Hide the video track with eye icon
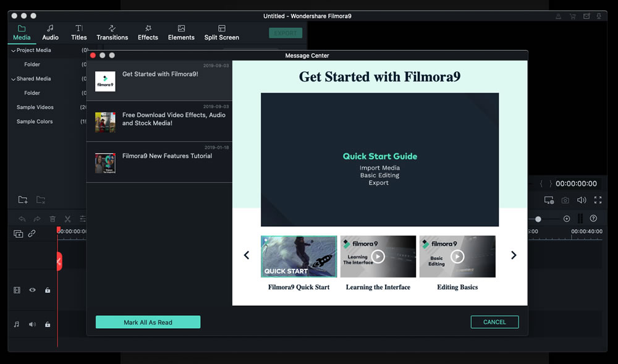Viewport: 618px width, 364px height. pos(32,290)
